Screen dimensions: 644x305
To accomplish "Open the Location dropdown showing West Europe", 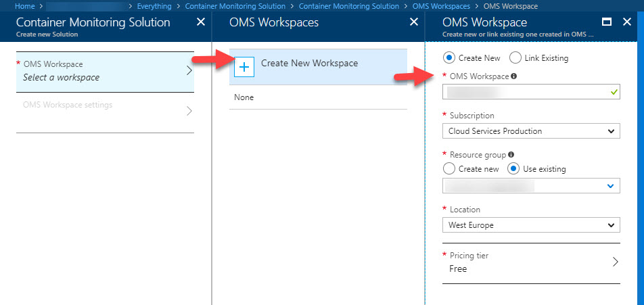I will (x=531, y=225).
